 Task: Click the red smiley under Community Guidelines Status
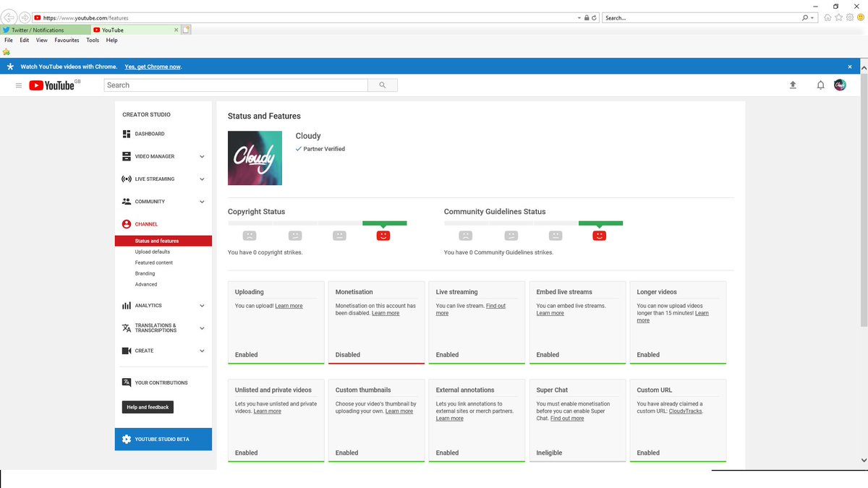[x=599, y=236]
